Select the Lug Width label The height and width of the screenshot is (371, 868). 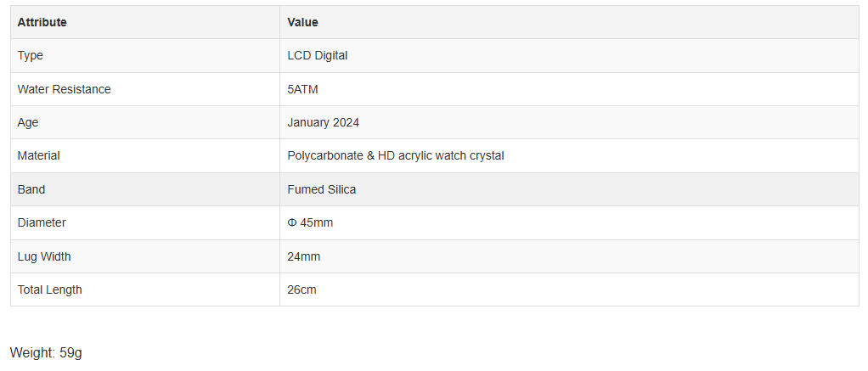(43, 256)
